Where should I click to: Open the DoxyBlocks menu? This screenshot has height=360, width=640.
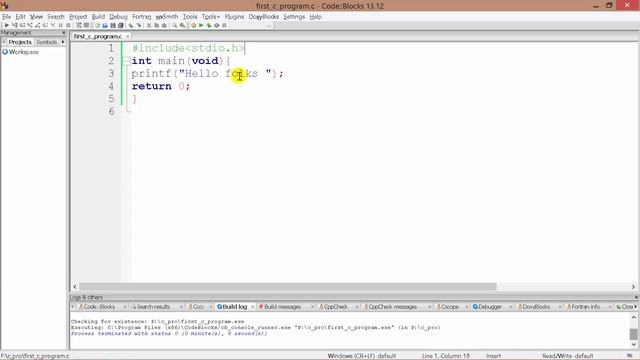pyautogui.click(x=264, y=17)
